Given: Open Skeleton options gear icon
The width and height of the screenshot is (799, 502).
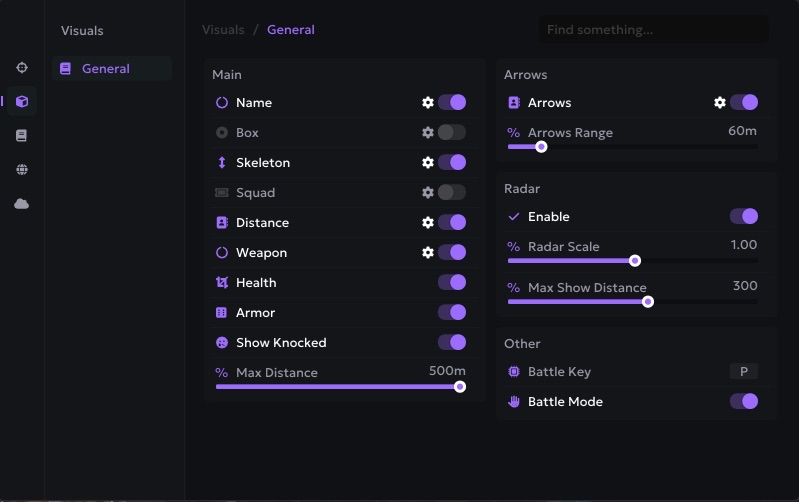Looking at the screenshot, I should coord(428,163).
